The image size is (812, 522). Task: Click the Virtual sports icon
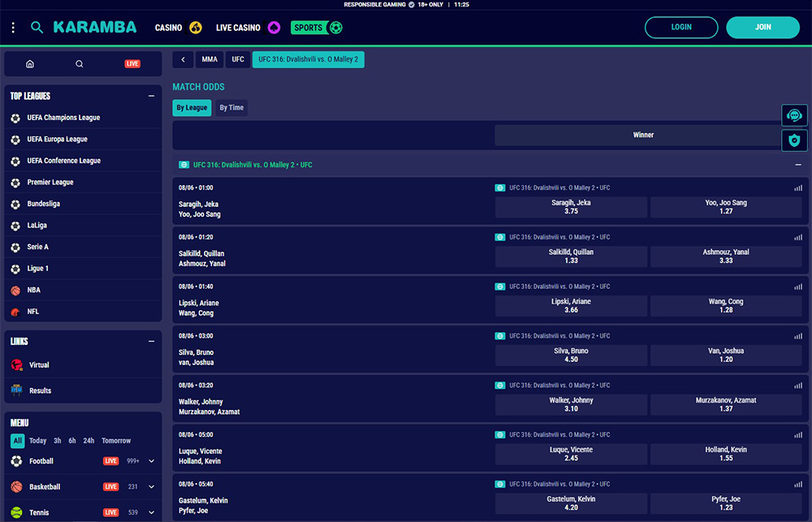(x=16, y=365)
